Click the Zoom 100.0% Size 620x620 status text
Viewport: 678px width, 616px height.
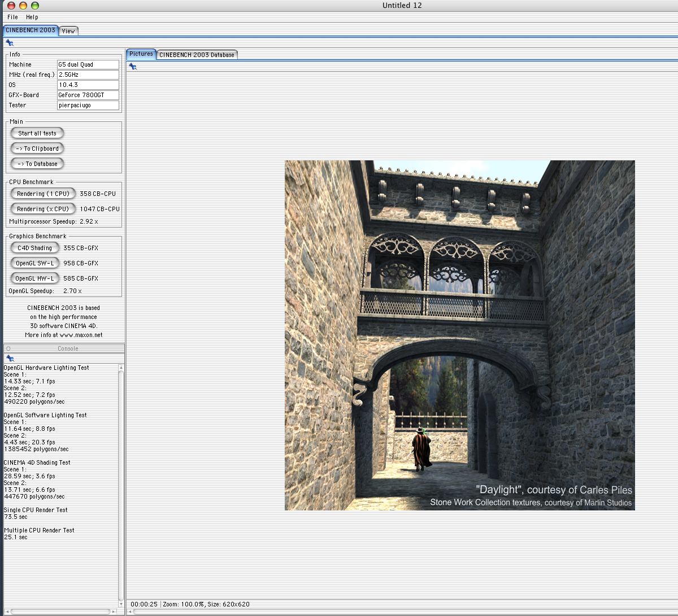click(x=206, y=604)
